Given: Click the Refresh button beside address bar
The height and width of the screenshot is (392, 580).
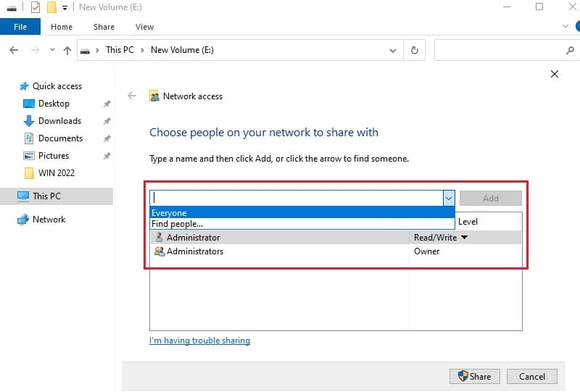Looking at the screenshot, I should pos(414,51).
